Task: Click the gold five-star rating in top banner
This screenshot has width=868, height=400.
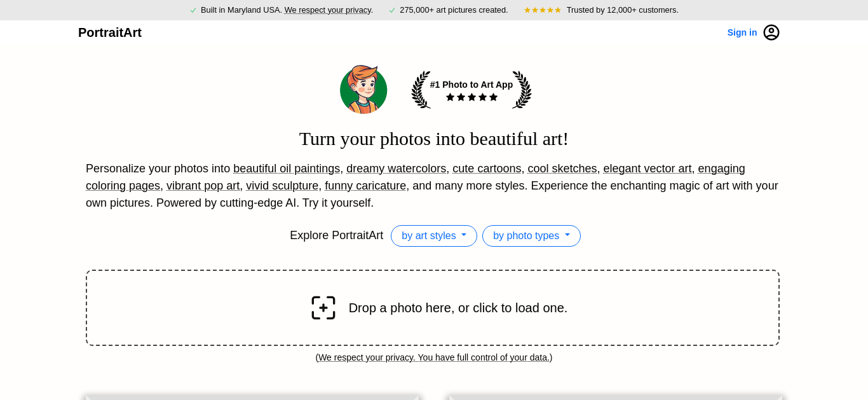Action: (x=543, y=10)
